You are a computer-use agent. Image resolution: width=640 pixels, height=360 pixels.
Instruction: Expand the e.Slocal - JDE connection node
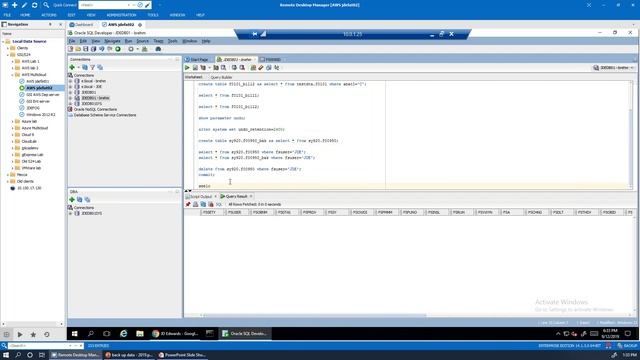[71, 87]
